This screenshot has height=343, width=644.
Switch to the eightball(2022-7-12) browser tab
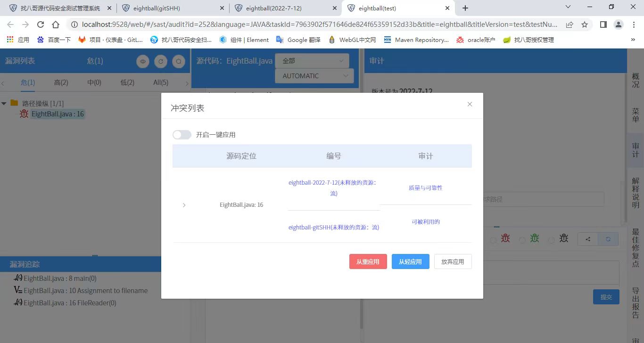(x=284, y=8)
